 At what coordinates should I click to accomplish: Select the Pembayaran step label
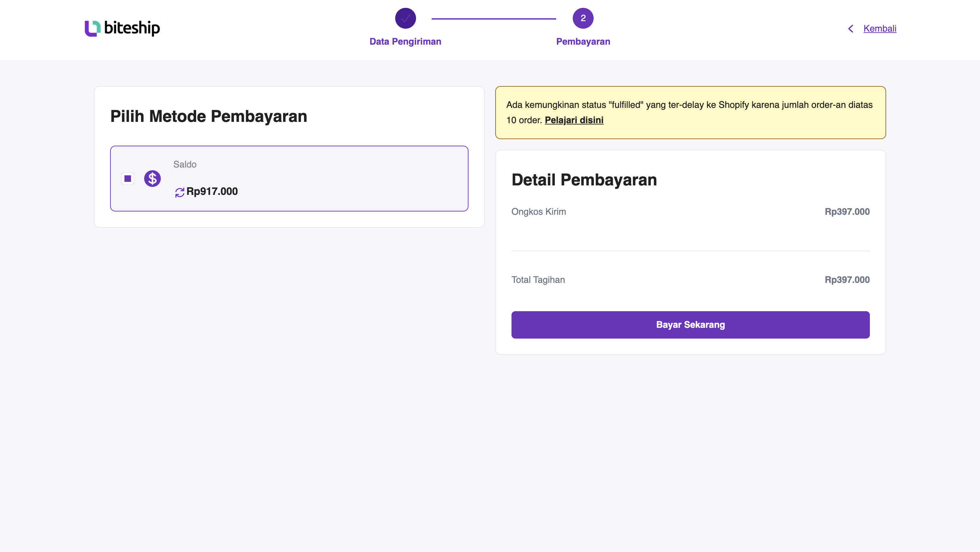583,41
